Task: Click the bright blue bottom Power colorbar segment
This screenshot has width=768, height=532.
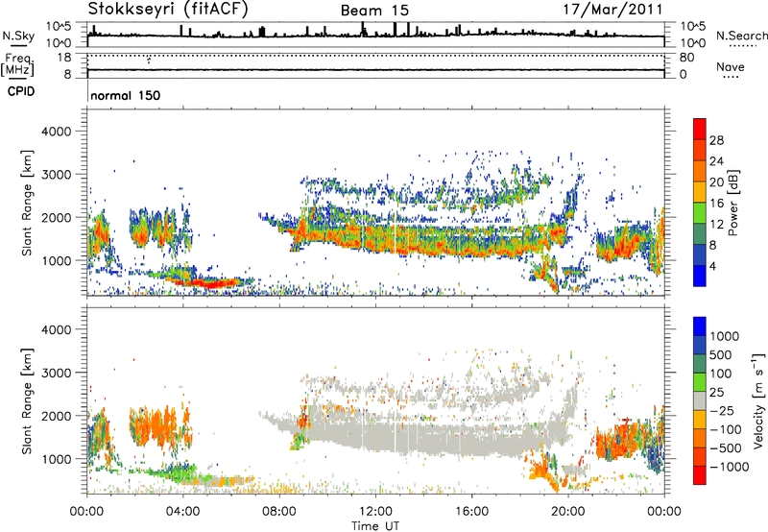Action: click(700, 276)
